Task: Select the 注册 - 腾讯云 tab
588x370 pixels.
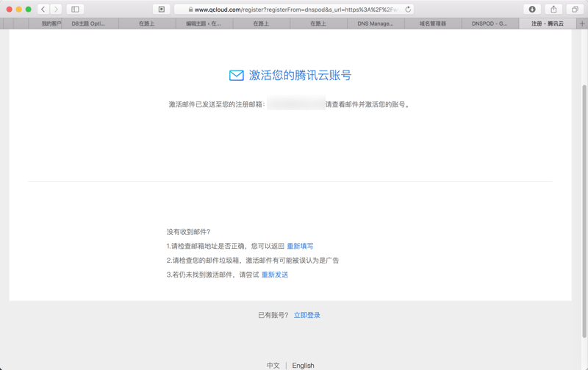Action: tap(548, 23)
